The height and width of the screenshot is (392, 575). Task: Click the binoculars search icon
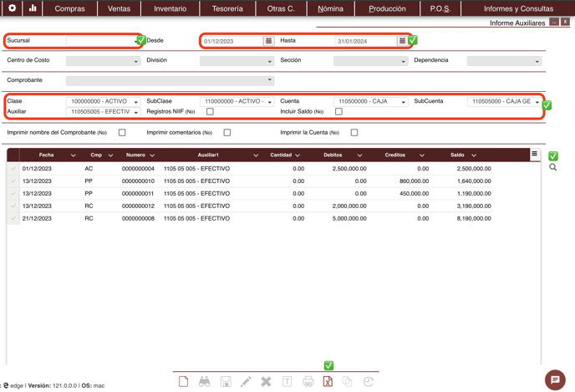204,382
